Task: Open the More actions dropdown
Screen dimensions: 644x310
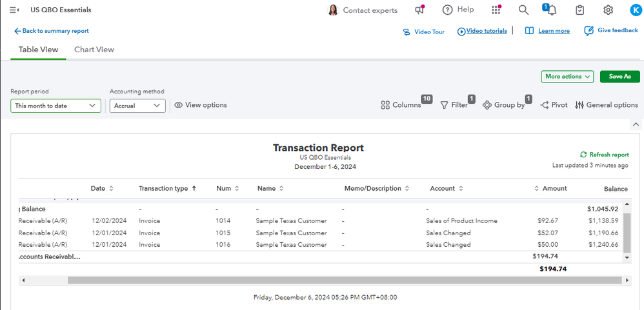Action: click(567, 77)
